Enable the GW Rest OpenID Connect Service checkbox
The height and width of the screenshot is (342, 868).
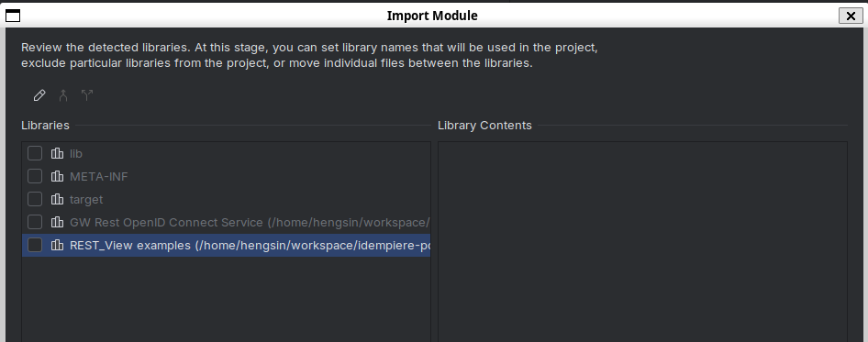(x=35, y=222)
